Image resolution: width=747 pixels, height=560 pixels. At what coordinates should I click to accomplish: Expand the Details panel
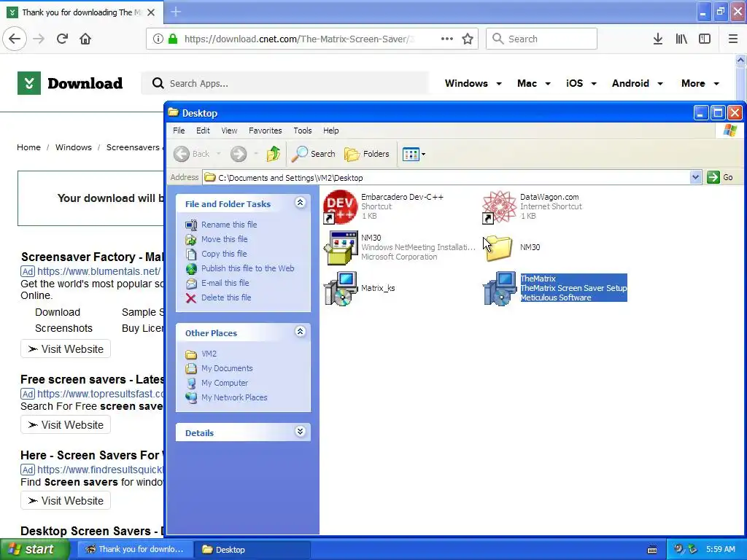300,432
